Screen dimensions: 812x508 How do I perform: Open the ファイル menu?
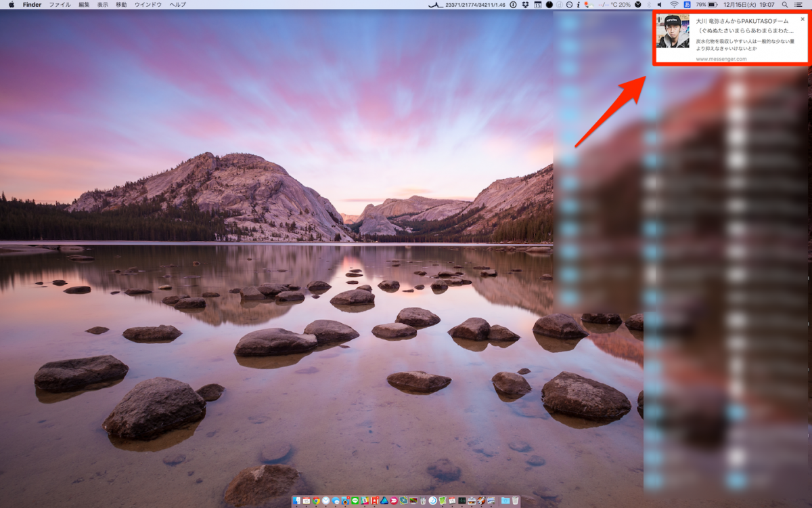[60, 5]
